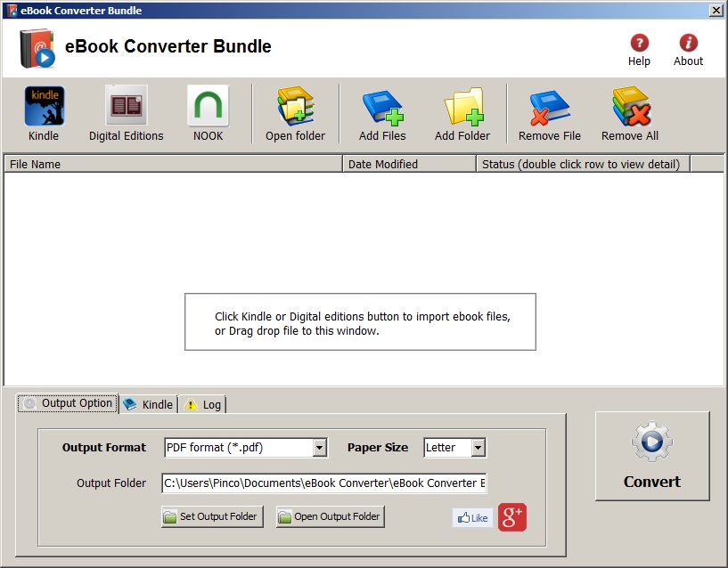Switch to the Output Option tab
The height and width of the screenshot is (568, 728).
pyautogui.click(x=68, y=402)
